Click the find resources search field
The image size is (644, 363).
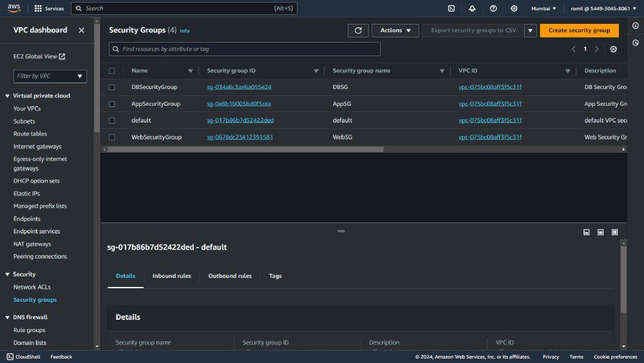(x=245, y=49)
